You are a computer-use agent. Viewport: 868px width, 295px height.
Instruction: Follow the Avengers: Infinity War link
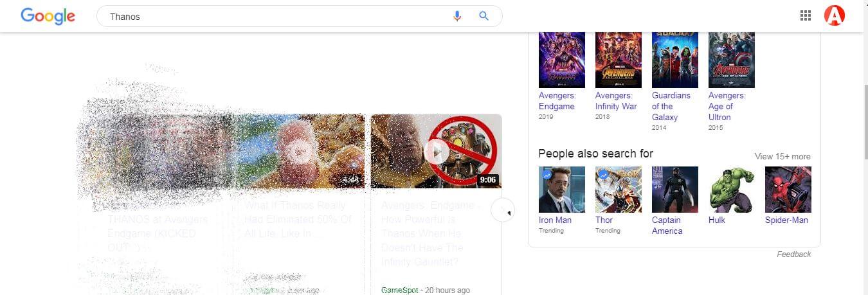click(x=616, y=101)
